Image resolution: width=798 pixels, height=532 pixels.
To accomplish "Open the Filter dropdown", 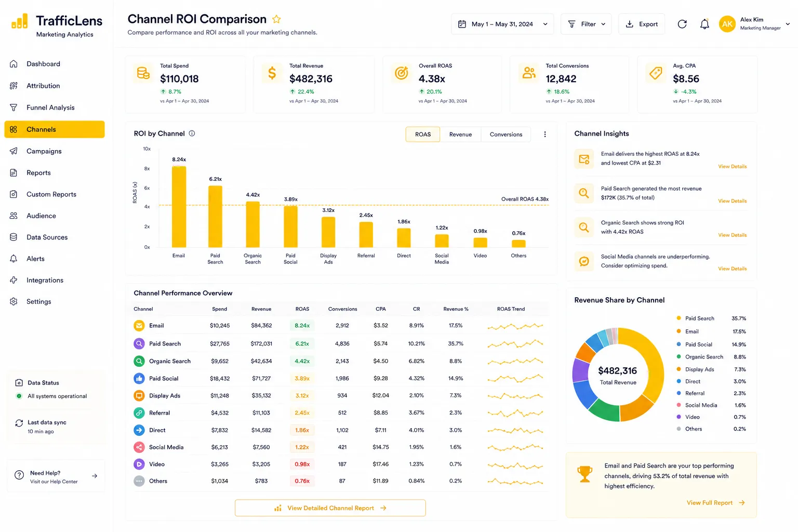I will pos(586,24).
